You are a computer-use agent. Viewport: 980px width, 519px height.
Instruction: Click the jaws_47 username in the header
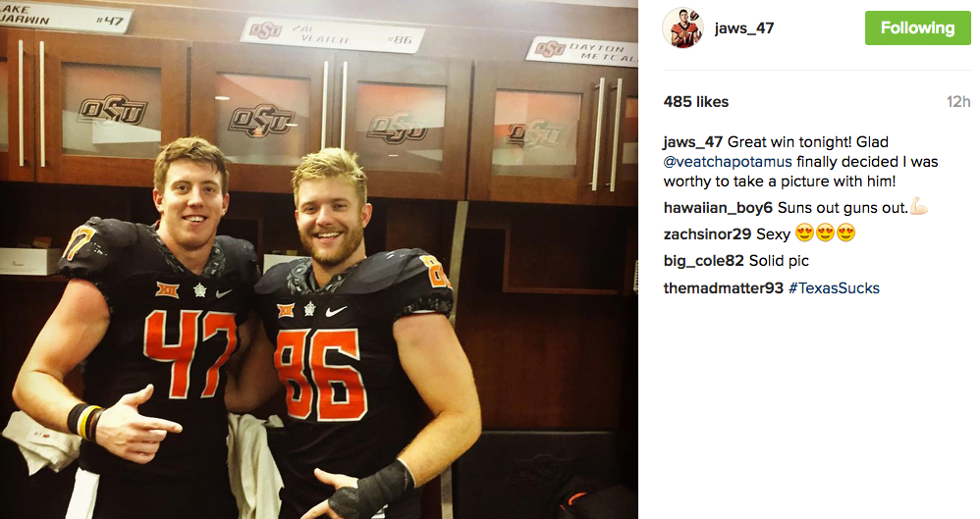743,28
